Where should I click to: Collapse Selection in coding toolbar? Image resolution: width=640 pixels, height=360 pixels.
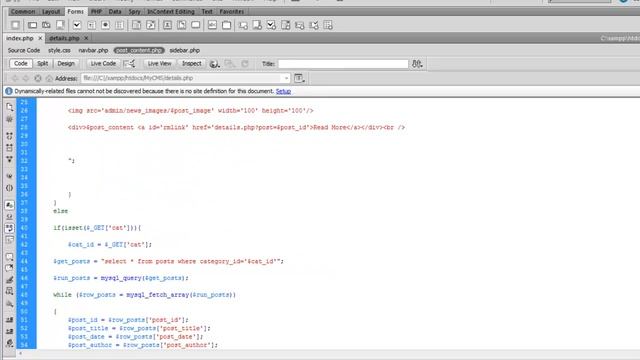[x=9, y=147]
